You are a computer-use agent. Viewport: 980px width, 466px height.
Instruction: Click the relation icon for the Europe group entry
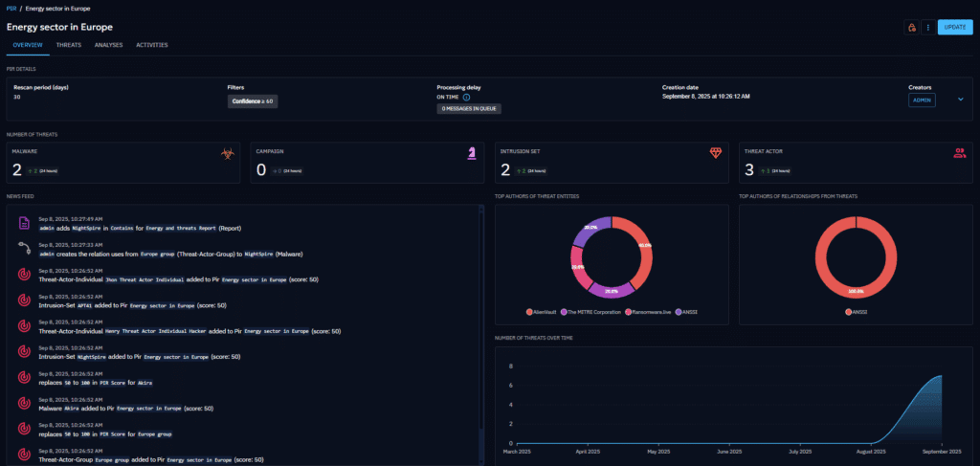pyautogui.click(x=24, y=249)
